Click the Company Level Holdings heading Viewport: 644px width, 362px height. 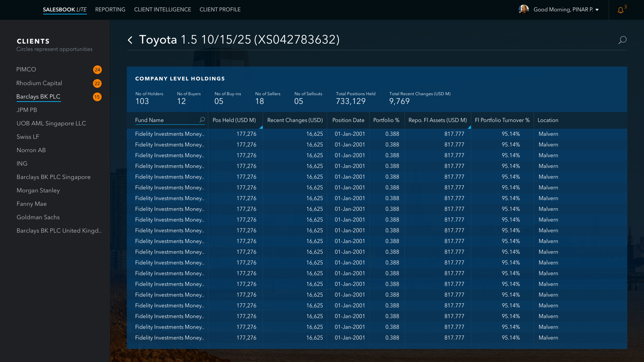pos(180,79)
